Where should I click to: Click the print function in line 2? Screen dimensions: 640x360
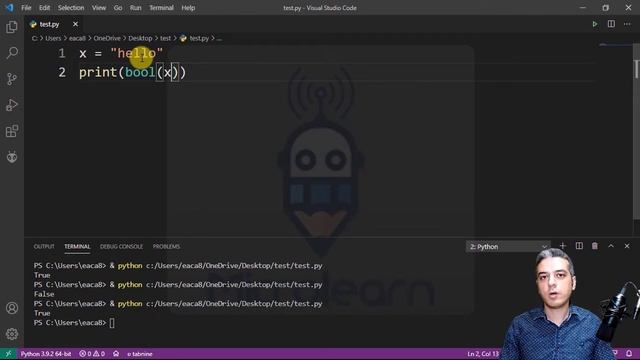[98, 73]
